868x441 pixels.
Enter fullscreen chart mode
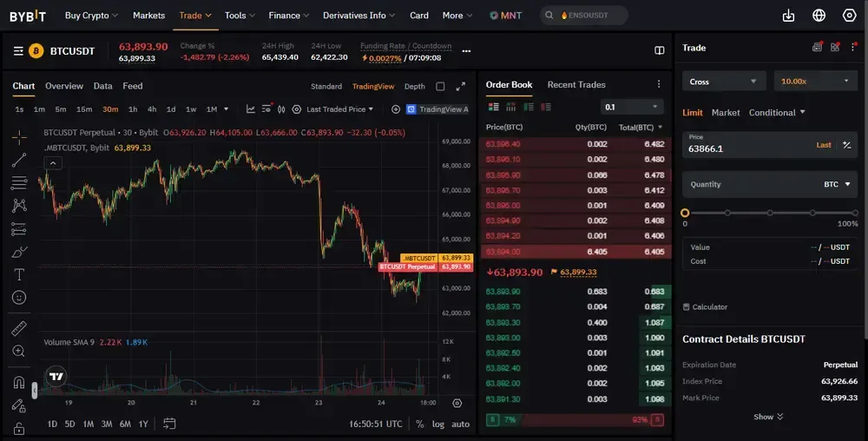point(461,87)
